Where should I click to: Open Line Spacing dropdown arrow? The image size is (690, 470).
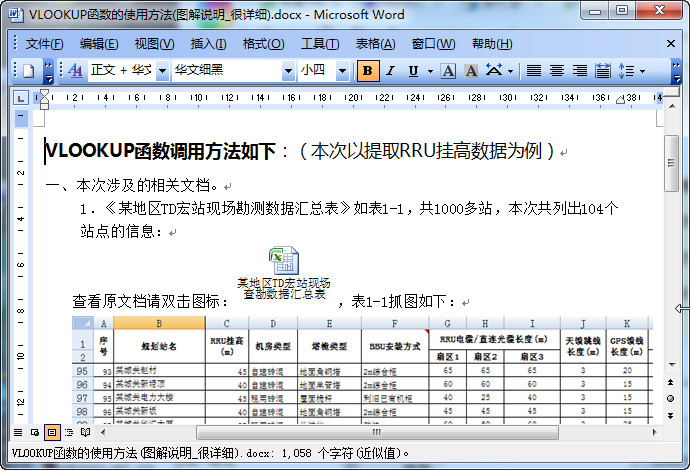click(x=642, y=71)
